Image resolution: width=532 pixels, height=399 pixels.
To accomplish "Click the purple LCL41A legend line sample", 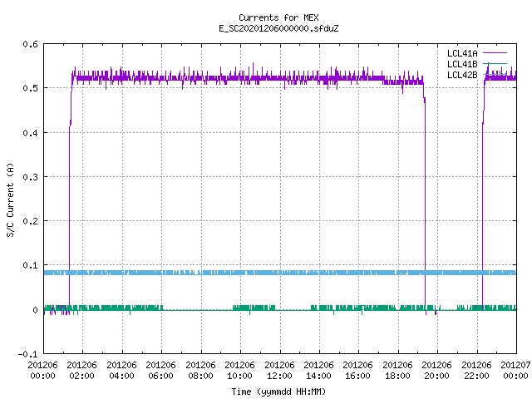I will [495, 53].
